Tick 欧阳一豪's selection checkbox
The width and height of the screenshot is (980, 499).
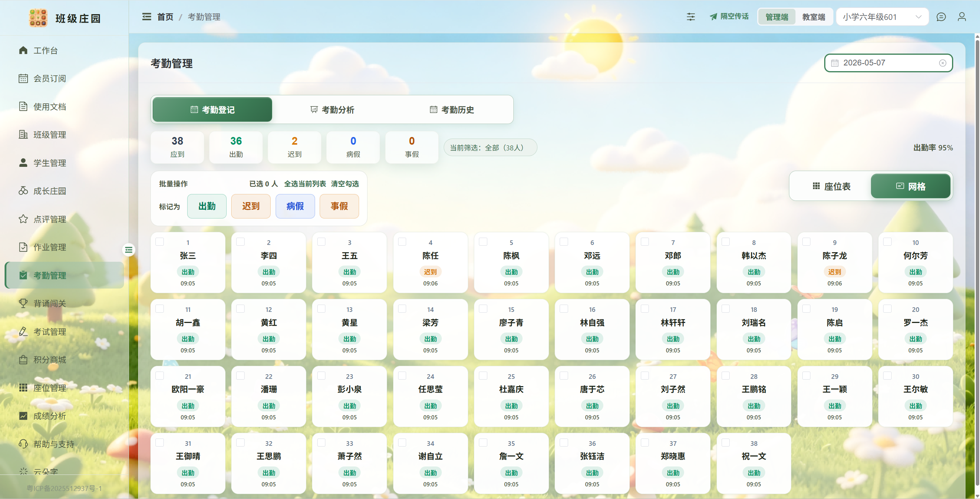click(160, 376)
